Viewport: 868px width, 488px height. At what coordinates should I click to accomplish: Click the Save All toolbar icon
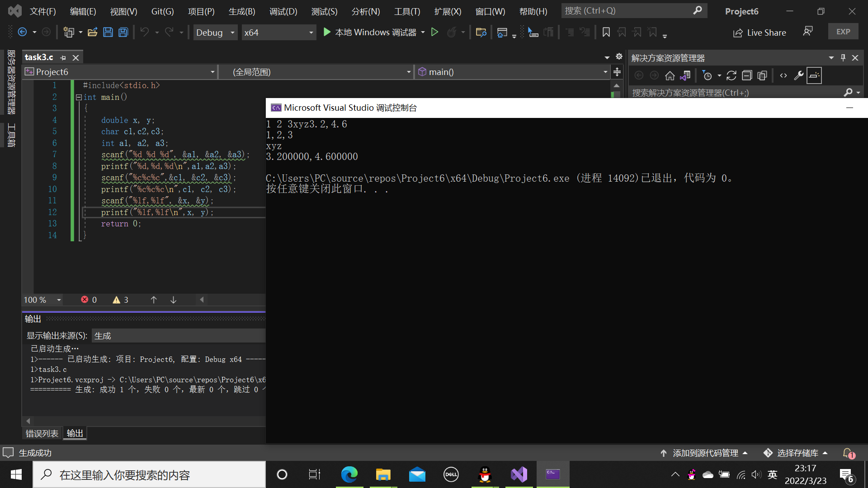coord(123,32)
